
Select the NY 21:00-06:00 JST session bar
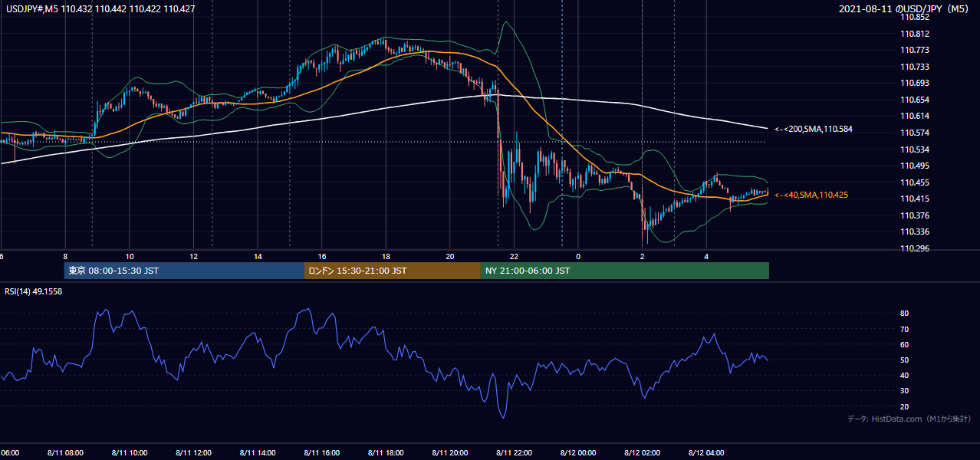(625, 271)
